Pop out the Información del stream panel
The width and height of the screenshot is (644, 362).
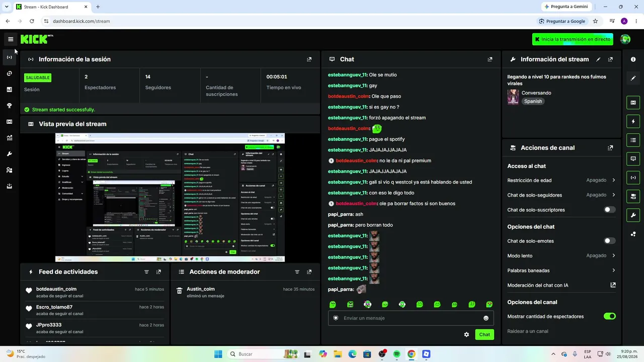(x=610, y=59)
